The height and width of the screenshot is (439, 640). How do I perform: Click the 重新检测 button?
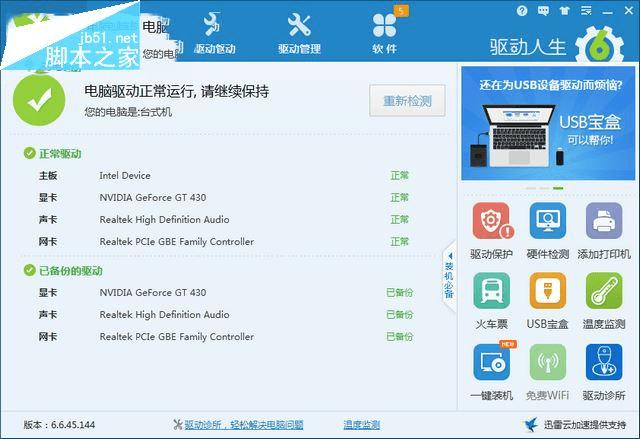[x=407, y=101]
